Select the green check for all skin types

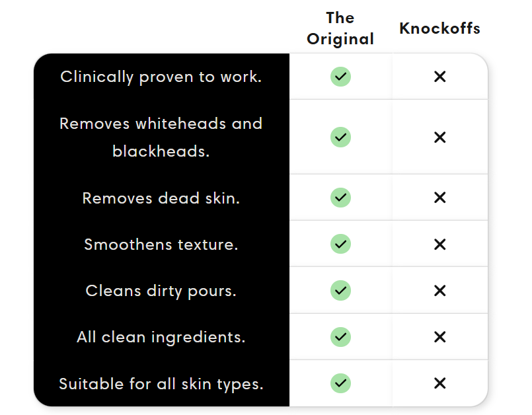pos(340,383)
